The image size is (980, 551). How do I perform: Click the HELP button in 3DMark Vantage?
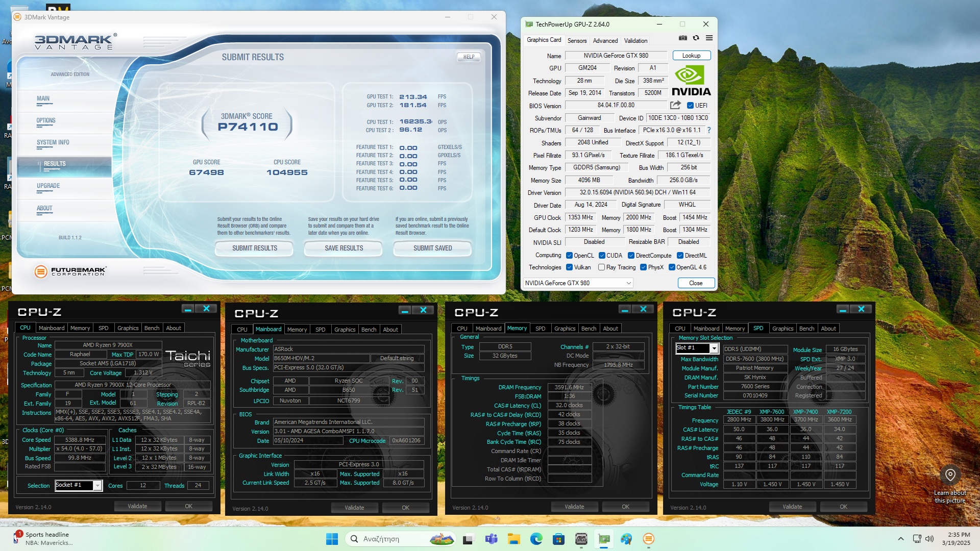469,57
